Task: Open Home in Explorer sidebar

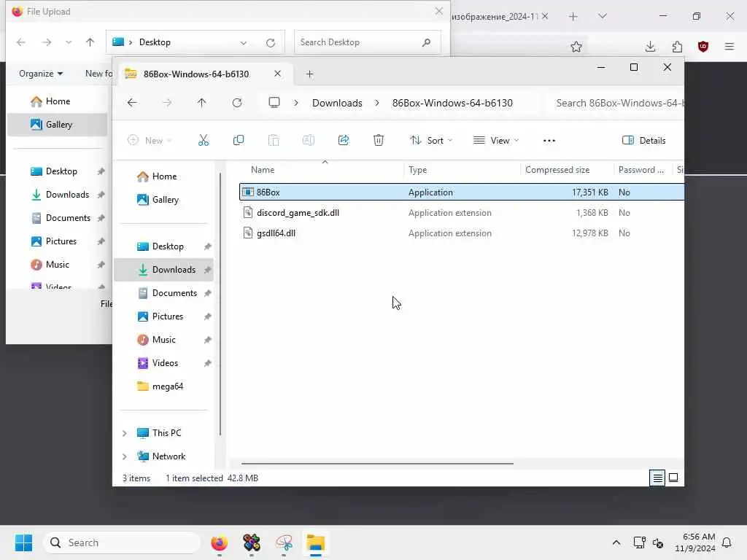Action: coord(163,176)
